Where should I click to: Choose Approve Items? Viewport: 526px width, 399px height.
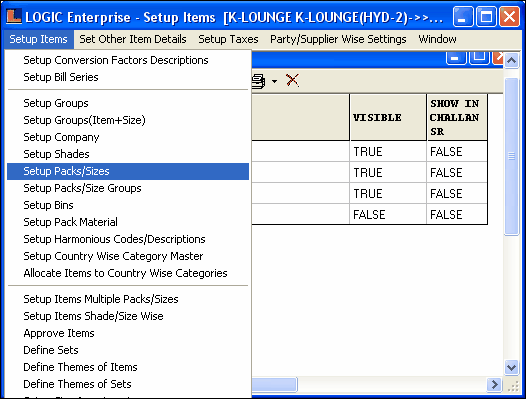(x=128, y=333)
